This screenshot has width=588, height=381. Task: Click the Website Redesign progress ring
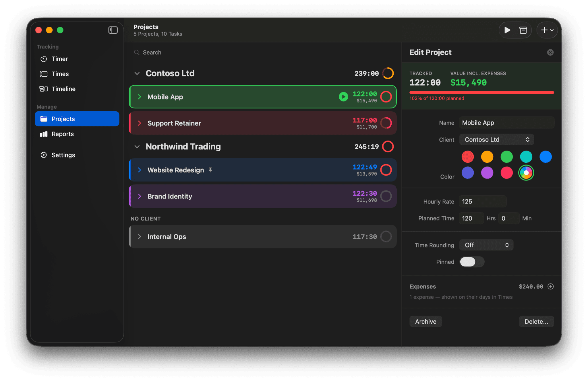click(x=386, y=170)
